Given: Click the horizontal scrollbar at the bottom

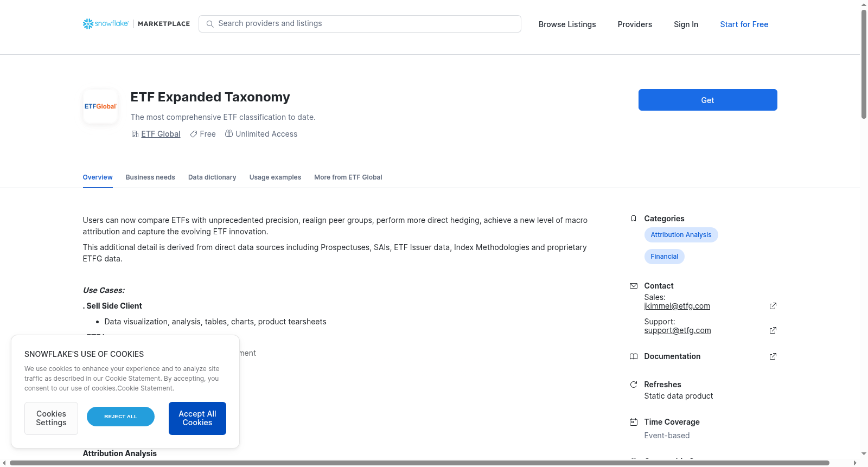Looking at the screenshot, I should tap(419, 463).
